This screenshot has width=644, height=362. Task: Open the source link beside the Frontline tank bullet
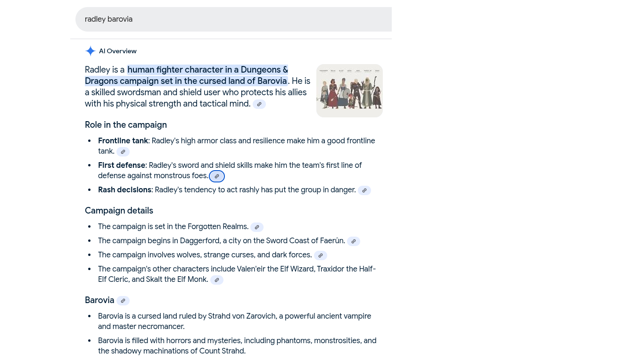pos(123,152)
